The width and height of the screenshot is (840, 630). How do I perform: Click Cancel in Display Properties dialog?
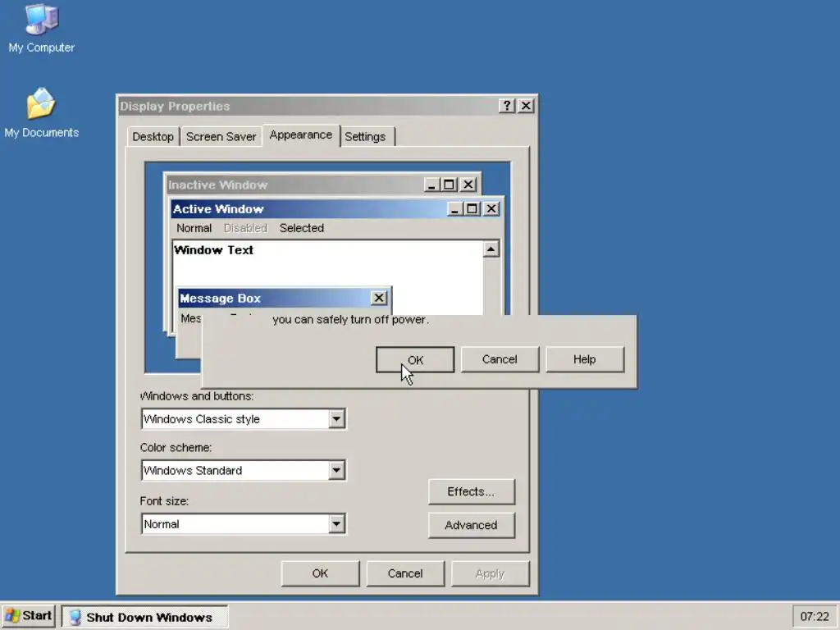tap(405, 573)
